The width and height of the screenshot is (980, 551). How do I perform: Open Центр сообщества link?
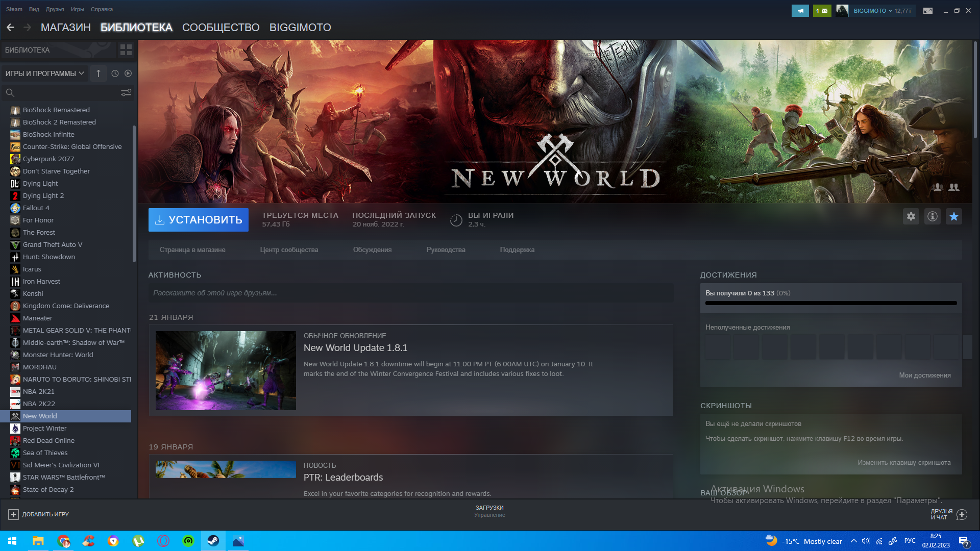click(289, 250)
